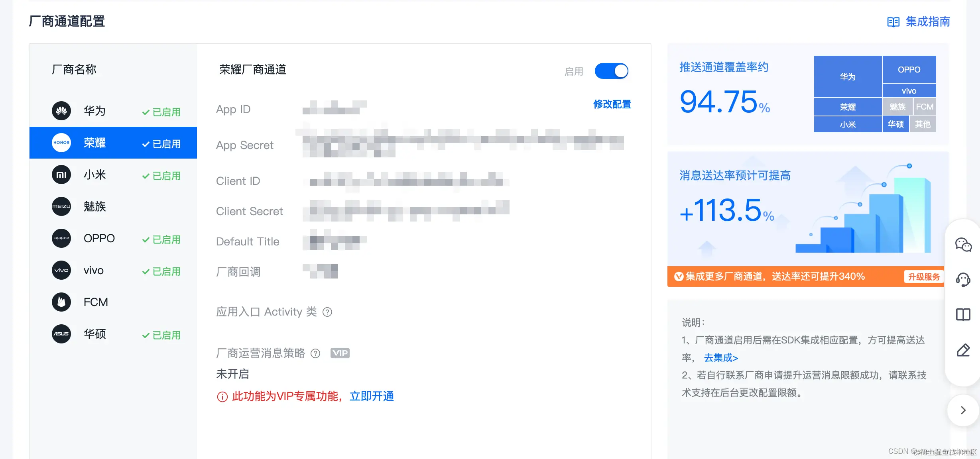
Task: Select the HONOR logo icon in vendor list
Action: [61, 143]
